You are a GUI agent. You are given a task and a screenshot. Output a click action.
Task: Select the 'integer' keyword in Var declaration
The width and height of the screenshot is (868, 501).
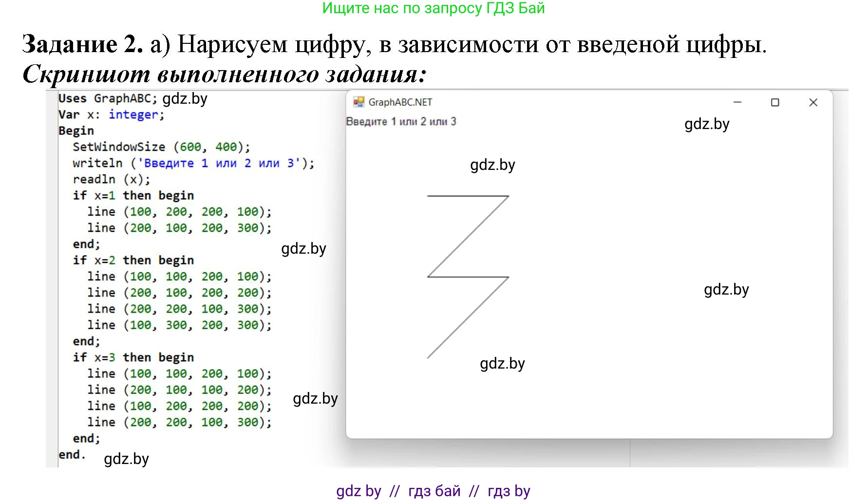(133, 114)
